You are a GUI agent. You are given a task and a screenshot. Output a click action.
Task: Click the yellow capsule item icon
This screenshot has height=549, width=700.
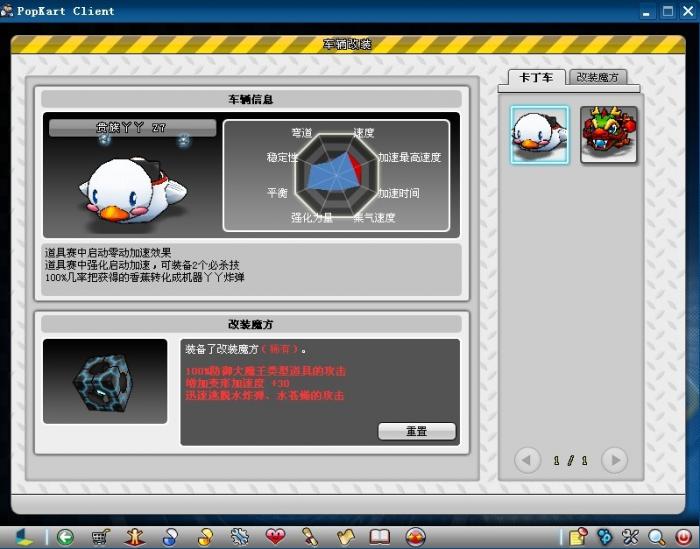[205, 537]
